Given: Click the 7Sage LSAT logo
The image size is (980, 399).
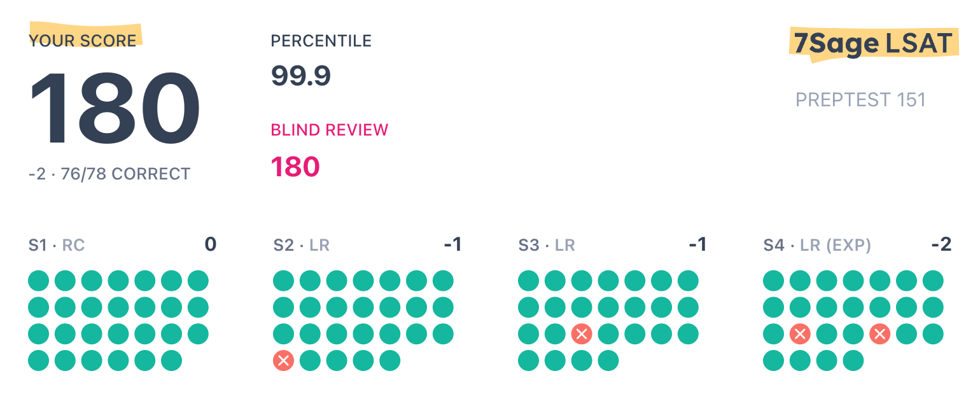Looking at the screenshot, I should 873,44.
